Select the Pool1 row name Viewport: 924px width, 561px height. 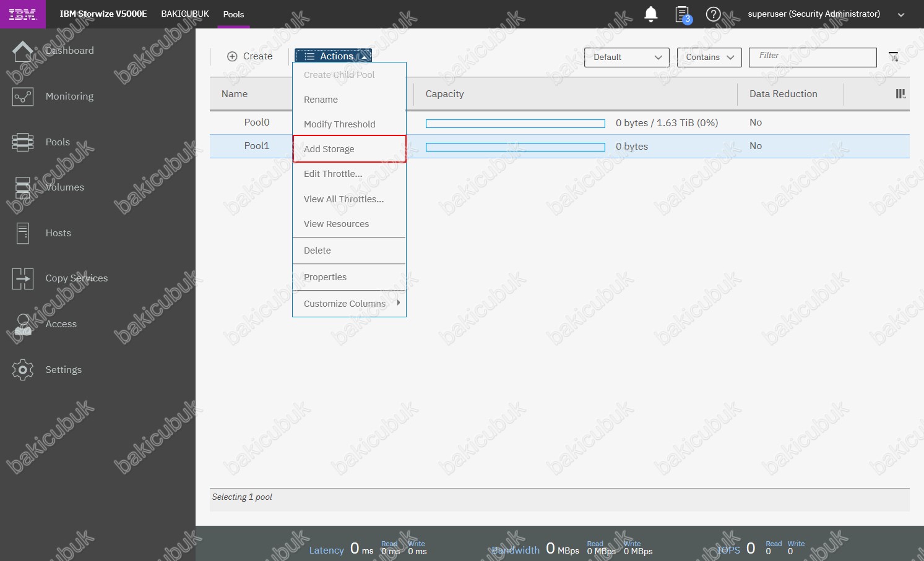[x=257, y=146]
